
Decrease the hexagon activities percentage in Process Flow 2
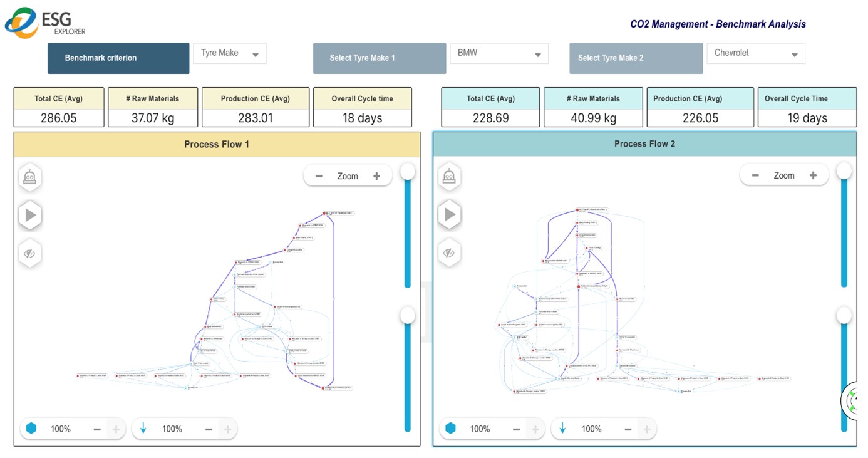(516, 429)
